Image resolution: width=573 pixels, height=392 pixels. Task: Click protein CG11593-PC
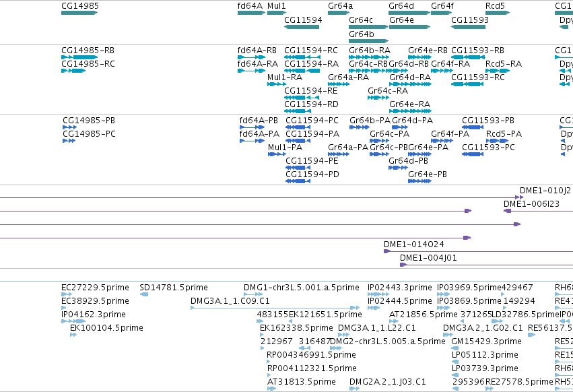[473, 154]
